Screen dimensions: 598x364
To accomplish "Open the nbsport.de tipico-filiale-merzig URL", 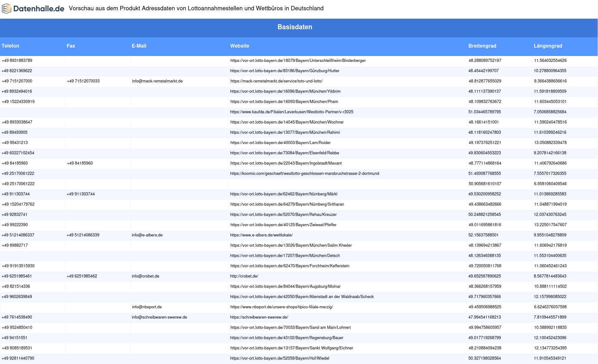I will (282, 307).
